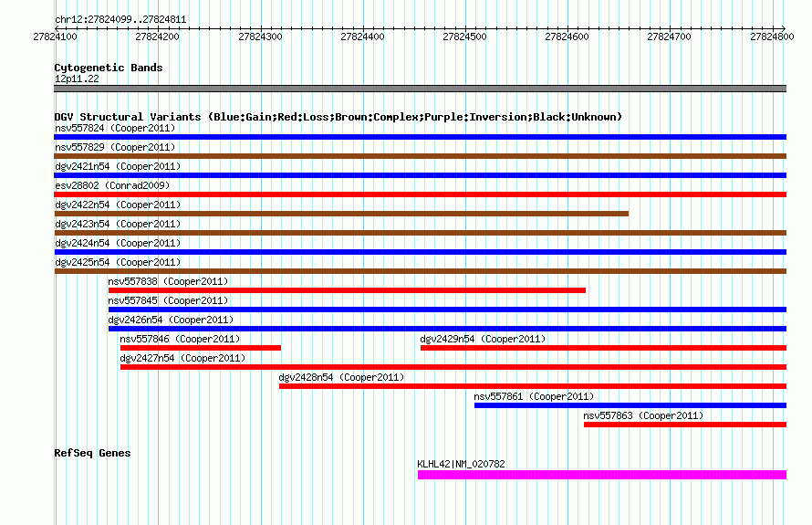Open the dgv2423n54 (Cooper2011) label
The image size is (812, 525).
point(118,224)
